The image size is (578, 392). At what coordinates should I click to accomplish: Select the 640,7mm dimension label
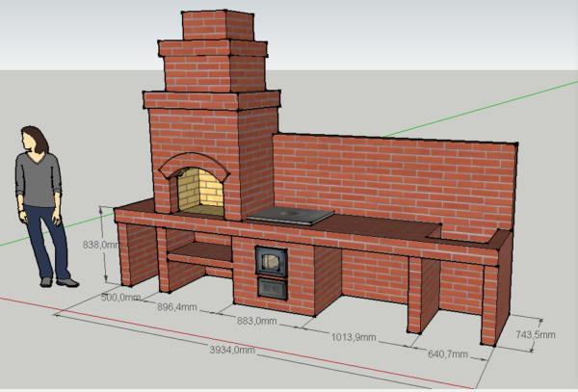448,354
